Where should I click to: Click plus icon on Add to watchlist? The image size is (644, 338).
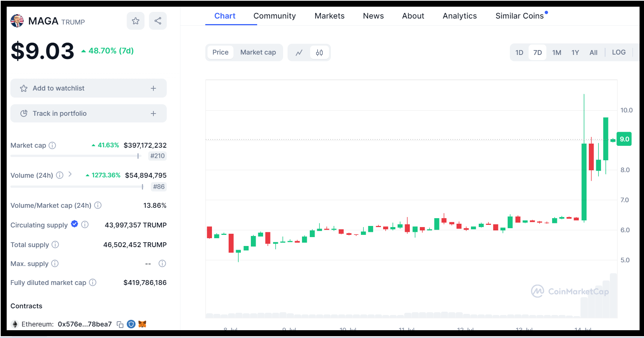pyautogui.click(x=153, y=88)
